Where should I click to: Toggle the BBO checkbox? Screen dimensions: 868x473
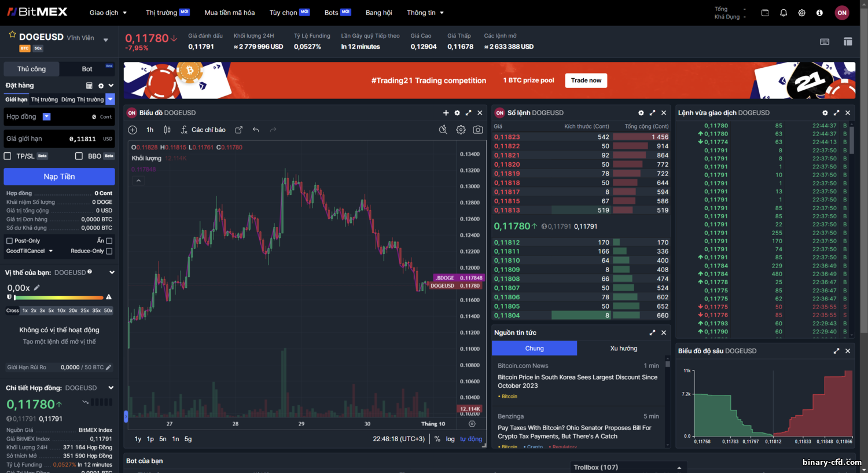tap(79, 156)
